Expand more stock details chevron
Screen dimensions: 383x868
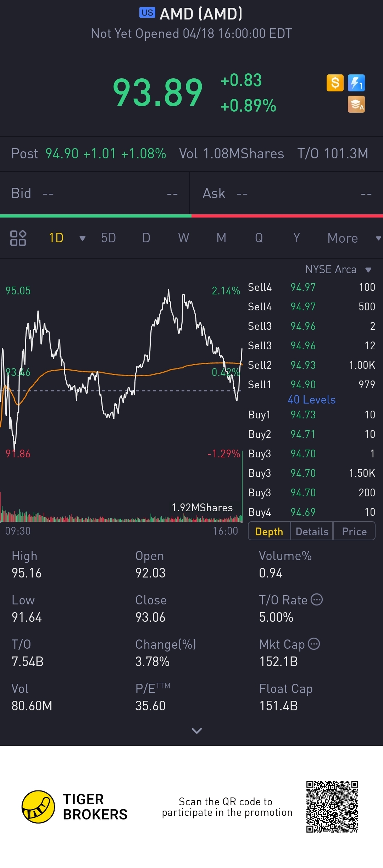coord(196,731)
